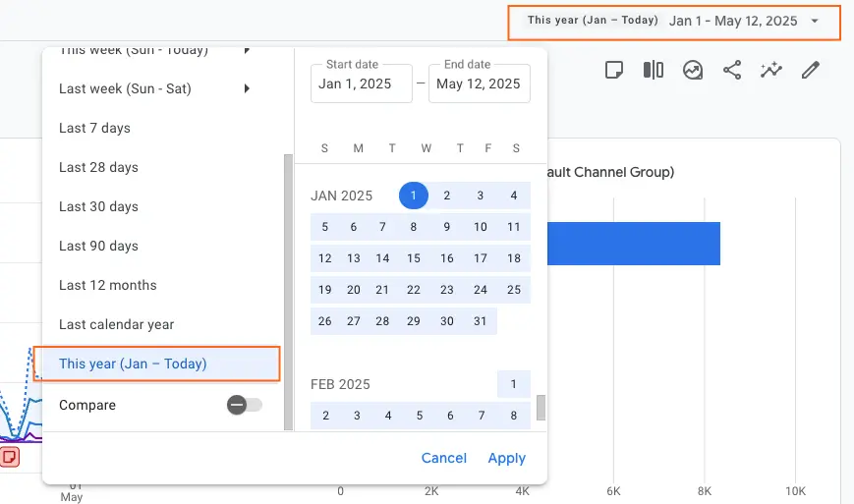Pick January 10 in calendar
The height and width of the screenshot is (504, 854).
point(480,227)
